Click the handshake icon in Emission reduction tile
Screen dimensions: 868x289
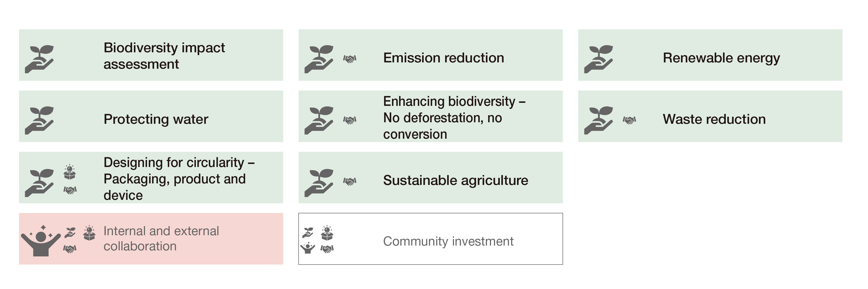(x=350, y=59)
